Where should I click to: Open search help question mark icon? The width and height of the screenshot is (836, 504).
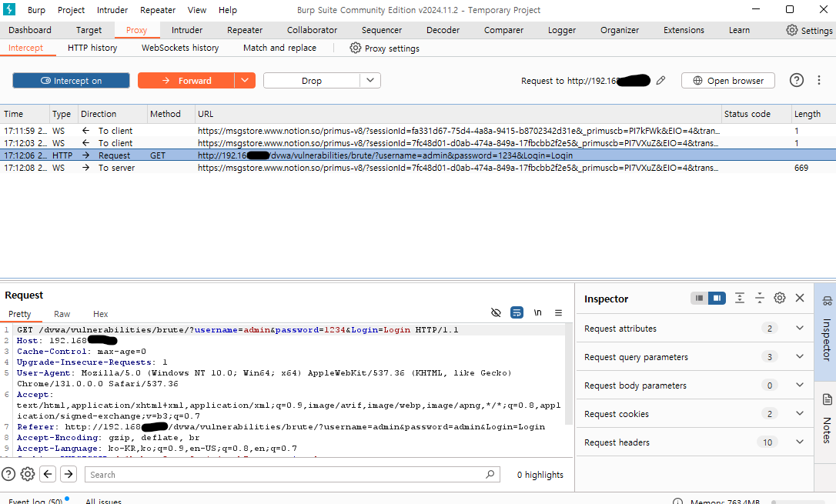tap(8, 474)
